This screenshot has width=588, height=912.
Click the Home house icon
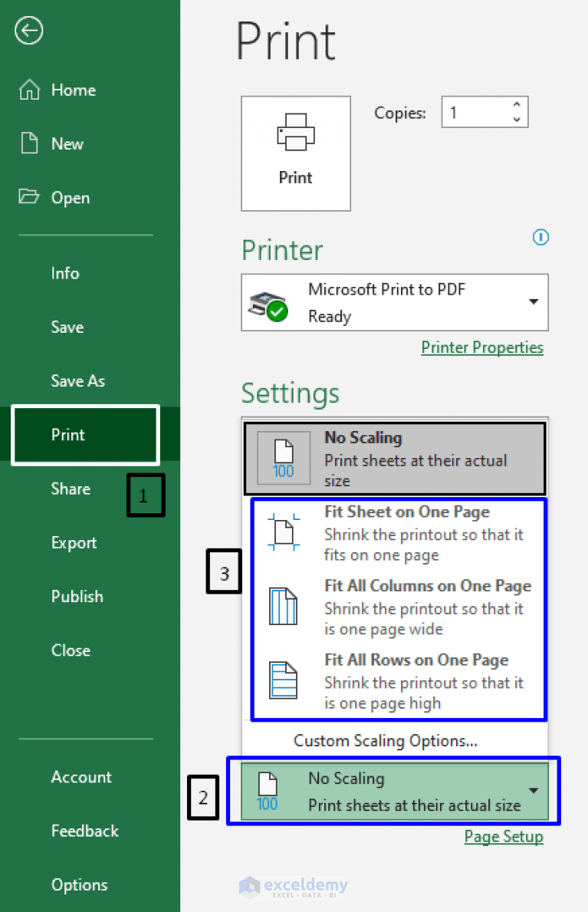[29, 90]
